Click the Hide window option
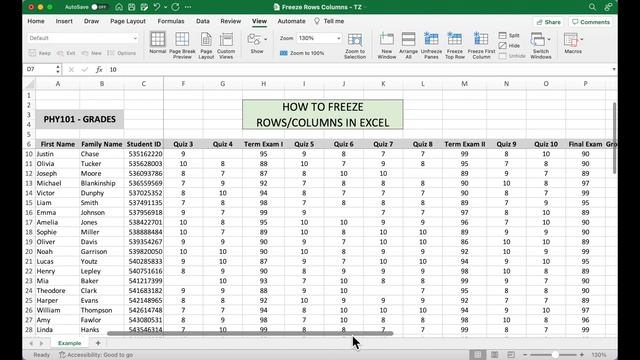 click(x=509, y=46)
